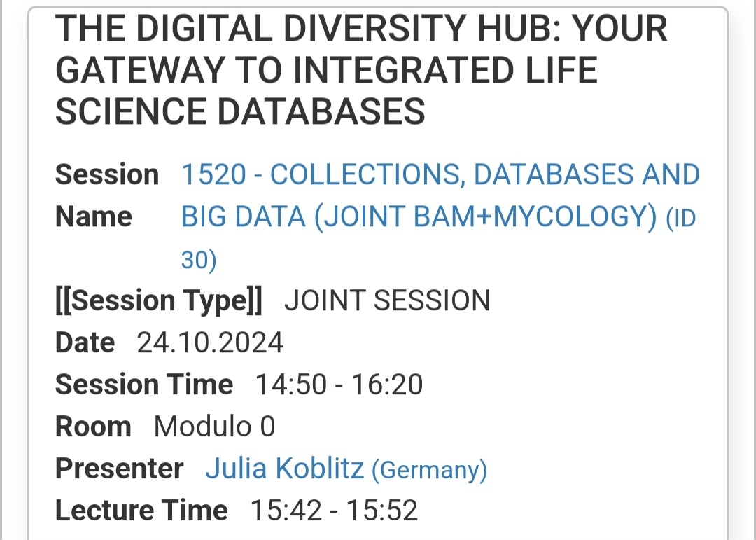Screen dimensions: 756x540
Task: Select the lecture time 15:42 - 15:52
Action: 334,511
